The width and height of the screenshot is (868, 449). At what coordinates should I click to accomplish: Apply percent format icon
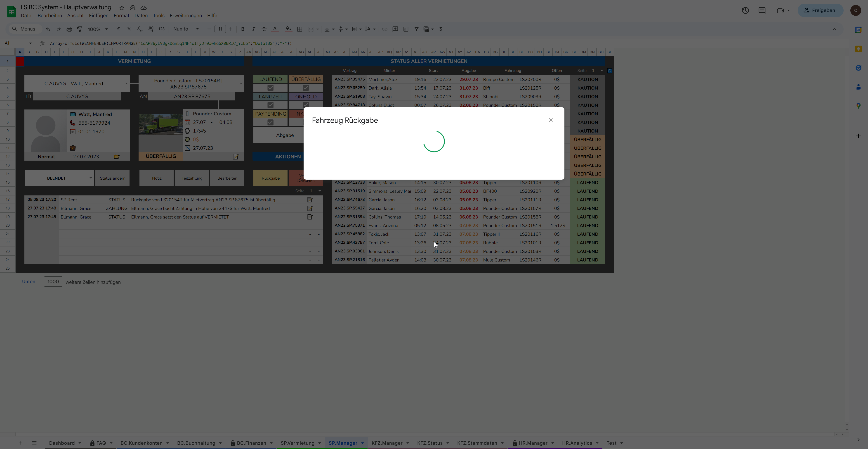(x=129, y=29)
